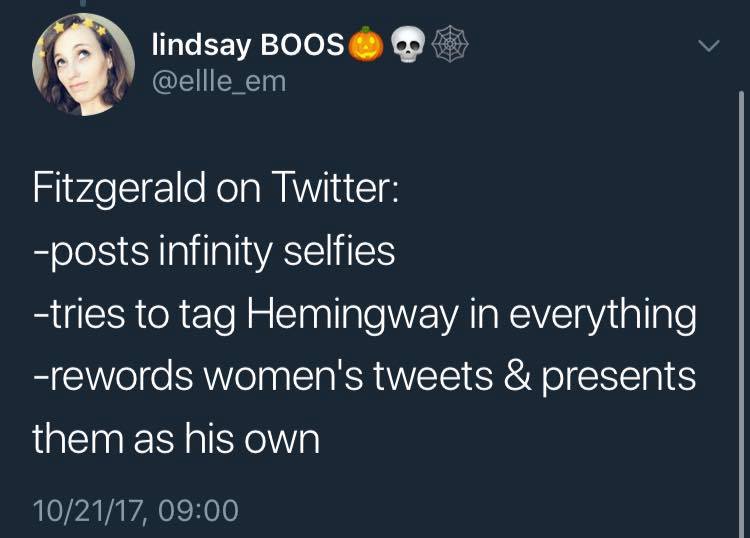750x538 pixels.
Task: Click the word "-rewords" in the tweet
Action: tap(113, 376)
